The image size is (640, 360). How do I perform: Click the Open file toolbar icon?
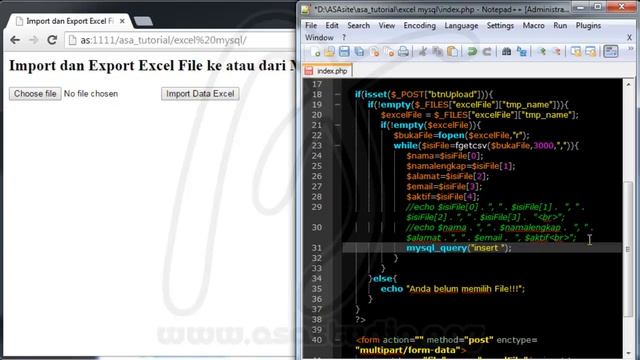pos(329,51)
